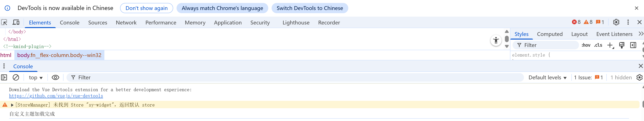
Task: Open the vue-devtools GitHub link
Action: point(56,96)
